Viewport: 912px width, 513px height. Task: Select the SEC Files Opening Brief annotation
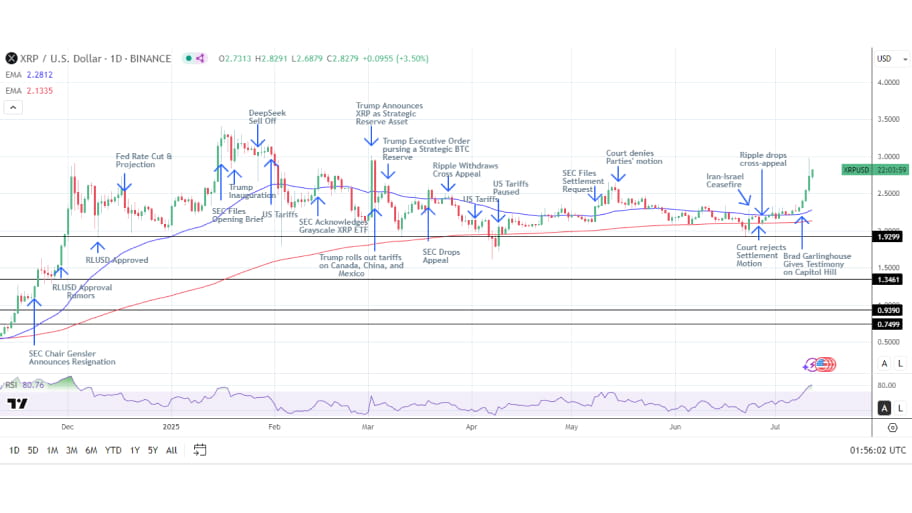[237, 215]
